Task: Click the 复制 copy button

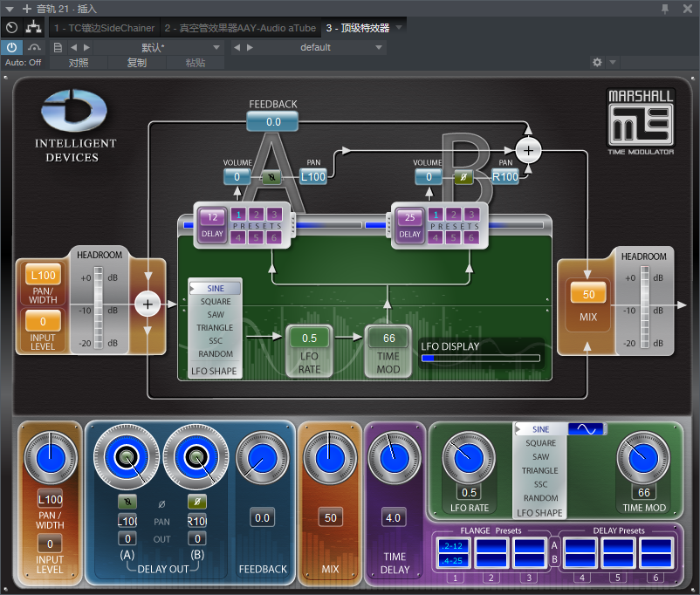Action: [137, 63]
